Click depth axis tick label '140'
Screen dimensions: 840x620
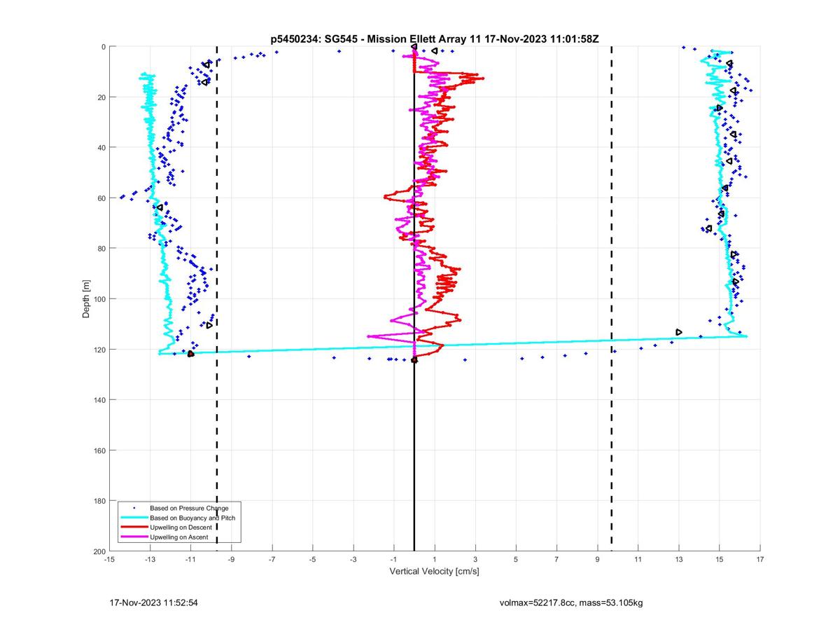99,400
